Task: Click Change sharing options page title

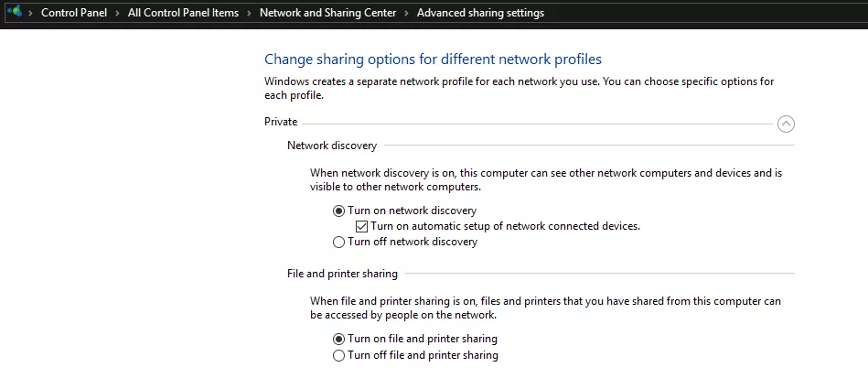Action: [x=433, y=59]
